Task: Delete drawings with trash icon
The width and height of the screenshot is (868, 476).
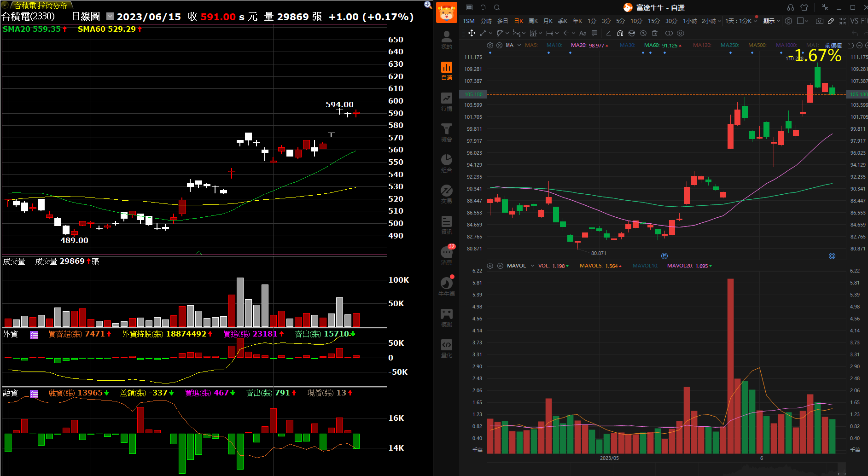Action: 655,33
